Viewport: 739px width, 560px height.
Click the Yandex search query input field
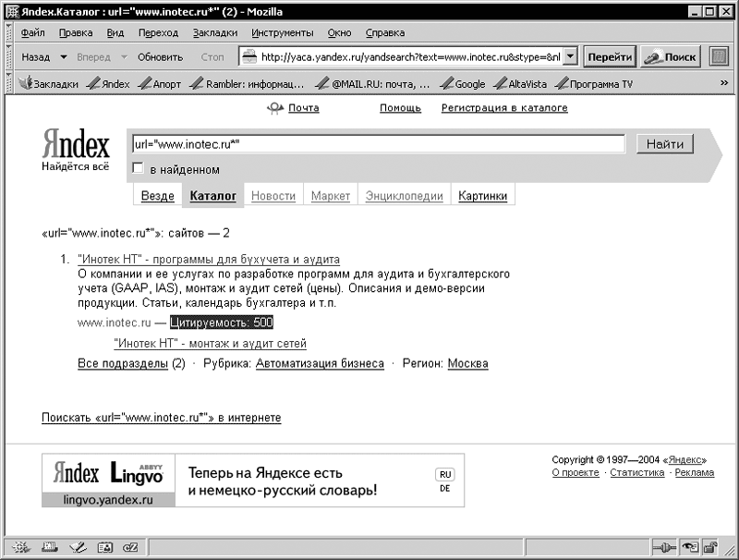pos(379,144)
